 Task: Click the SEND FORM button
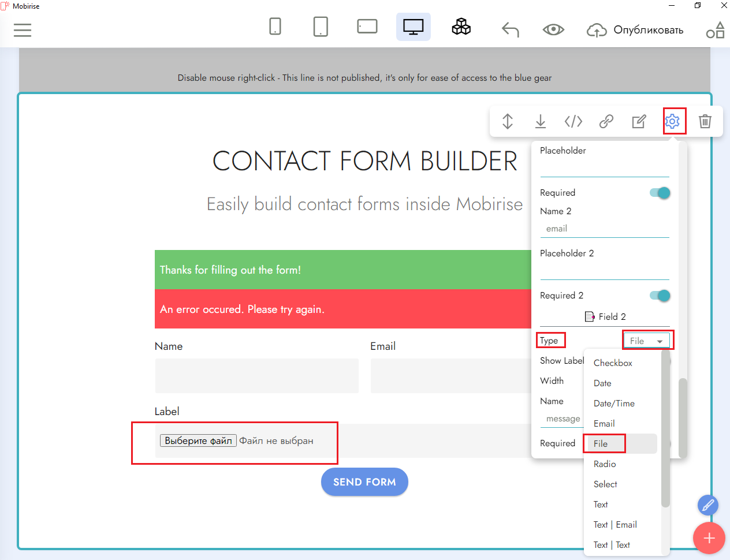click(364, 482)
